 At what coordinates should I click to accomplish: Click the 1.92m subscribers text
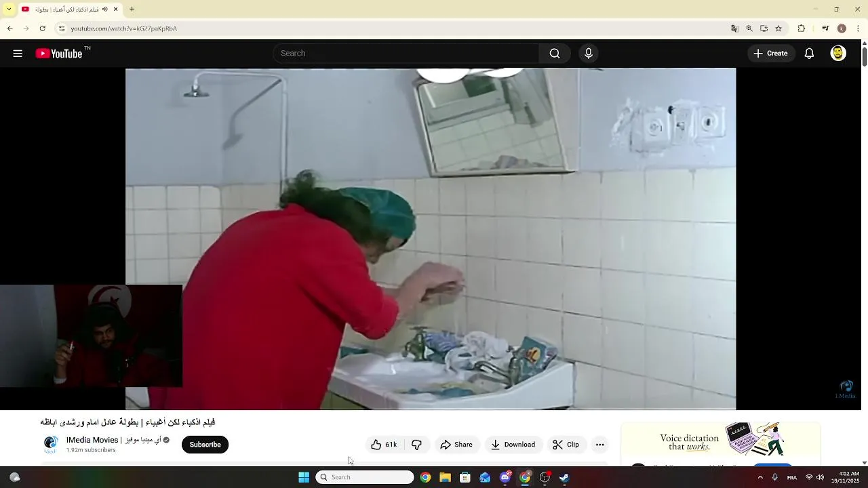tap(91, 450)
